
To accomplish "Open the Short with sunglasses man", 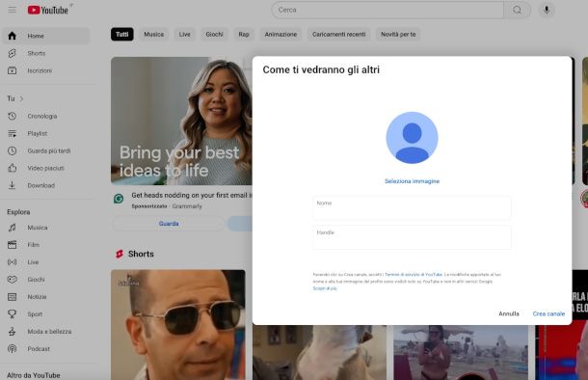I will (178, 325).
